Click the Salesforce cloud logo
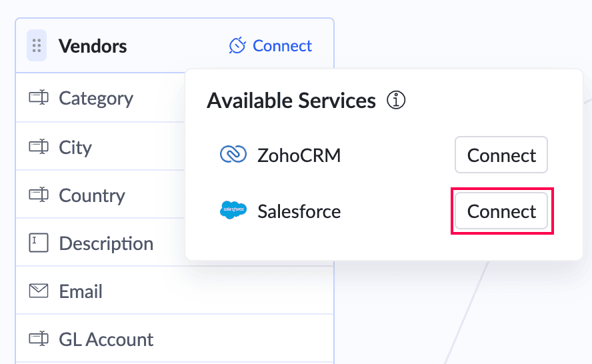 [x=233, y=210]
